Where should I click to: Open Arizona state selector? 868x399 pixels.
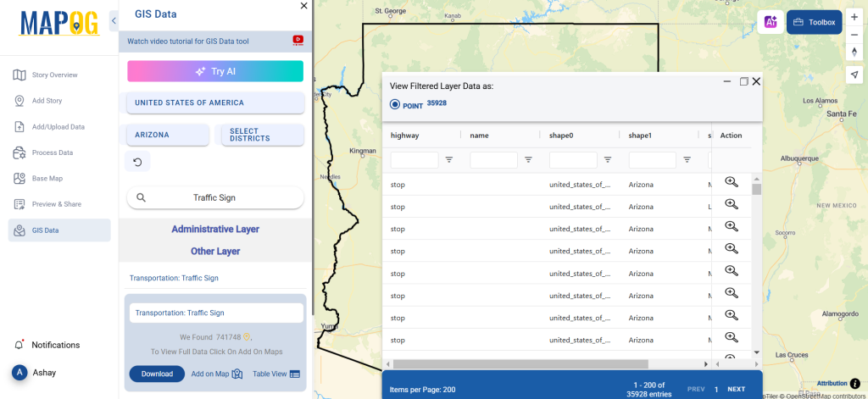tap(168, 135)
